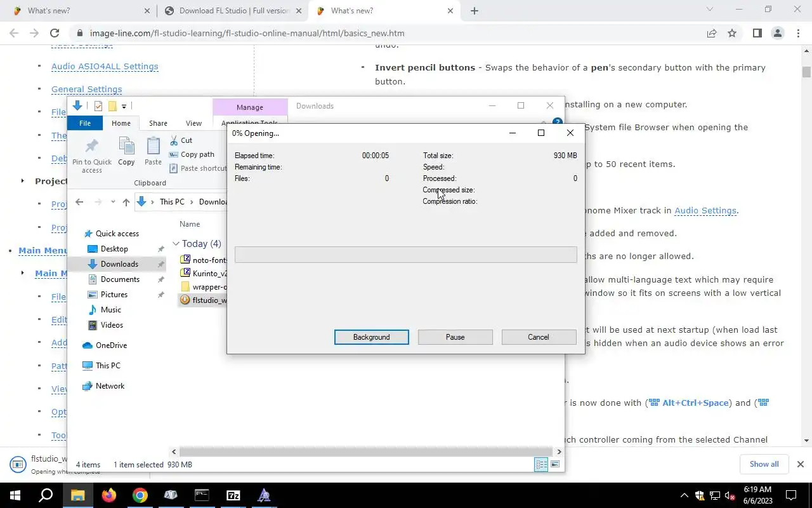Click New folder icon in Quick Access Toolbar

click(112, 106)
